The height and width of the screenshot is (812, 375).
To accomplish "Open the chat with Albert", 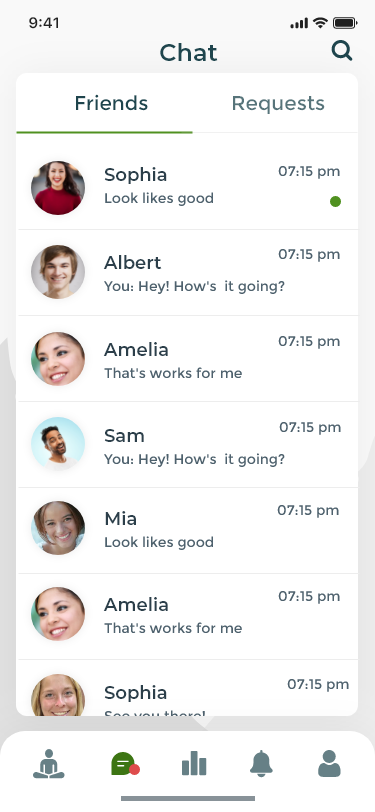I will pos(188,272).
